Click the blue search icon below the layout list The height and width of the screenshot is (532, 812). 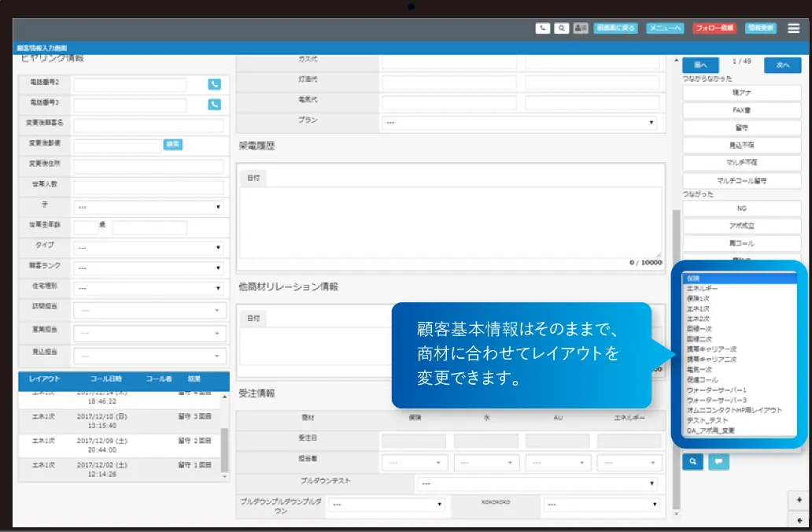pyautogui.click(x=692, y=461)
